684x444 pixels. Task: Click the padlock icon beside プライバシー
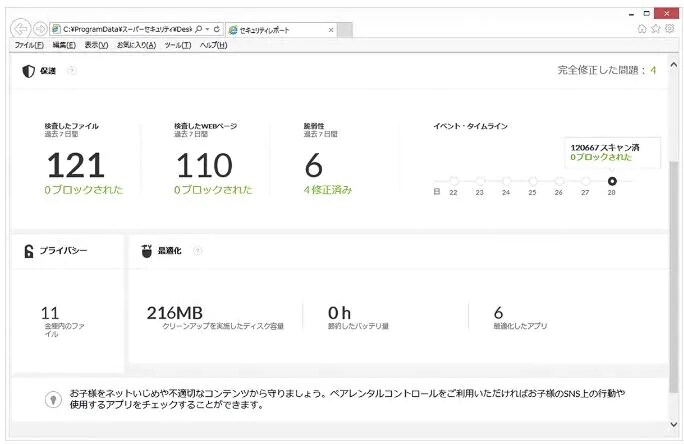tap(29, 251)
